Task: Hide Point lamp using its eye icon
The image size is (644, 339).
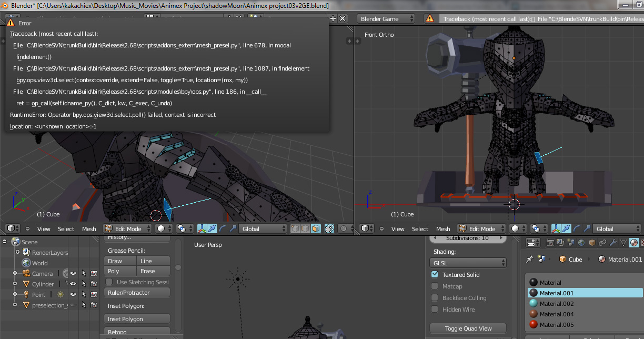Action: [x=74, y=294]
